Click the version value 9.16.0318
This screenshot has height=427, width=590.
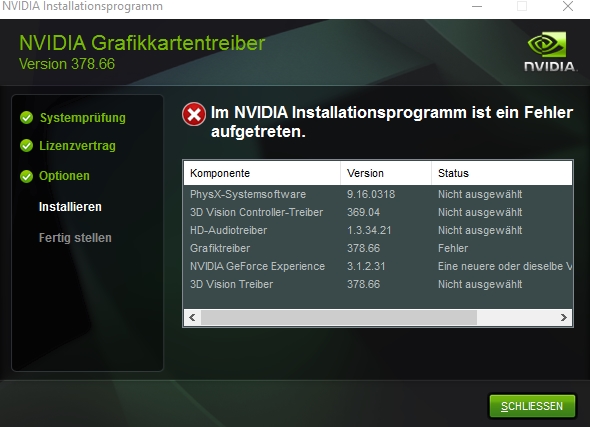371,194
